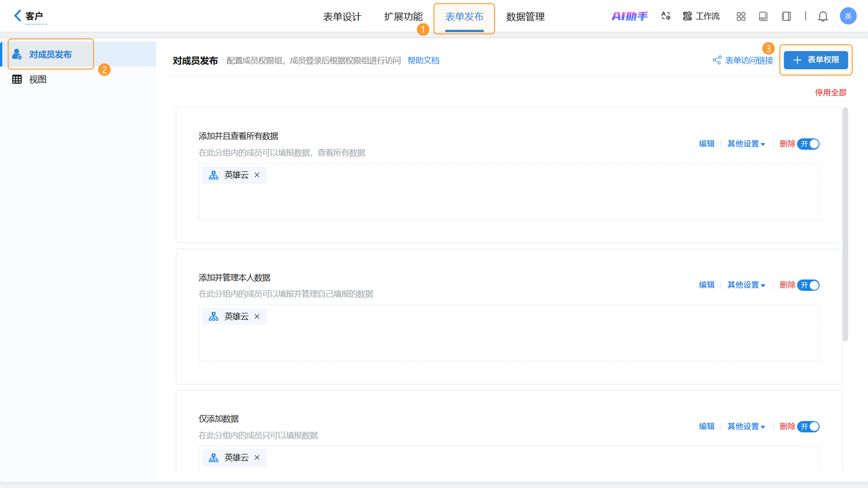Open the AI助手 assistant
Viewport: 868px width, 488px height.
click(x=630, y=16)
